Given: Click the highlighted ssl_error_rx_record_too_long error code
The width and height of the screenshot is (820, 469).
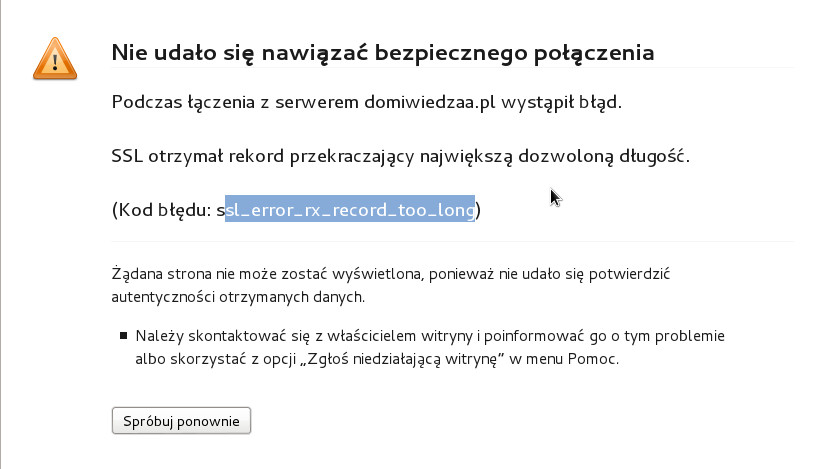Looking at the screenshot, I should click(x=350, y=210).
